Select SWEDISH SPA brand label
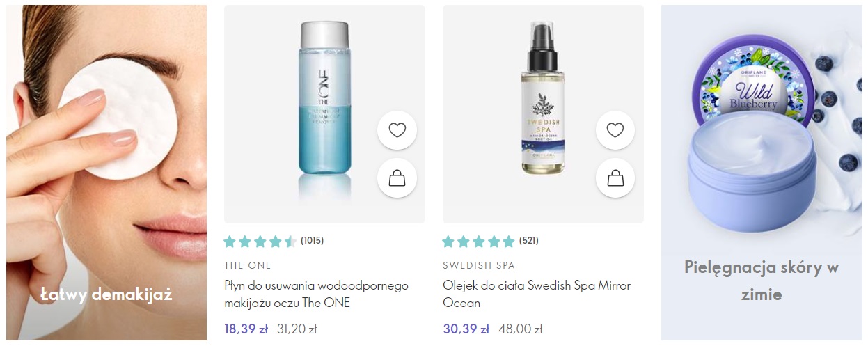This screenshot has width=868, height=346. tap(479, 265)
